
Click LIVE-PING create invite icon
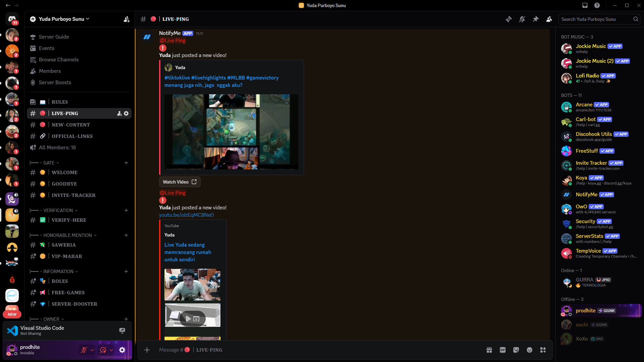[x=119, y=113]
